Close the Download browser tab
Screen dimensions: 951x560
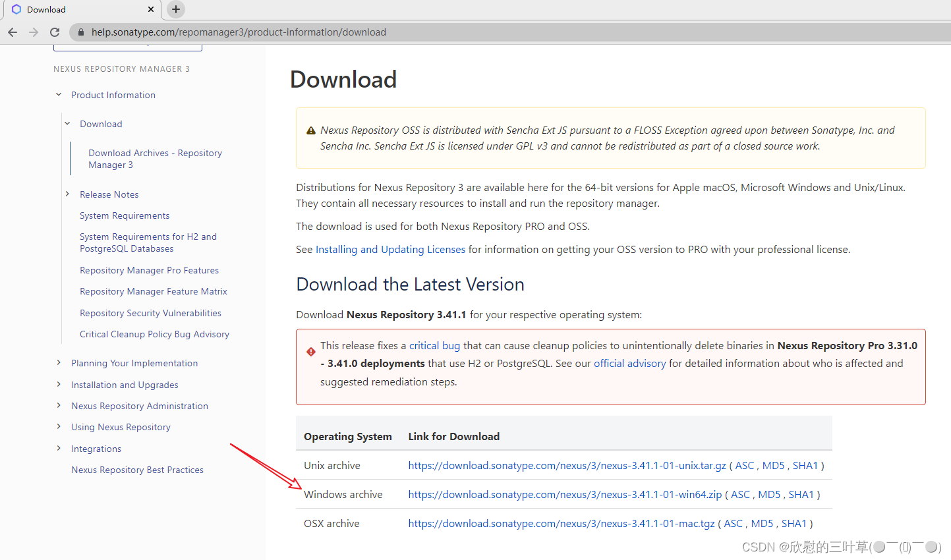click(151, 9)
